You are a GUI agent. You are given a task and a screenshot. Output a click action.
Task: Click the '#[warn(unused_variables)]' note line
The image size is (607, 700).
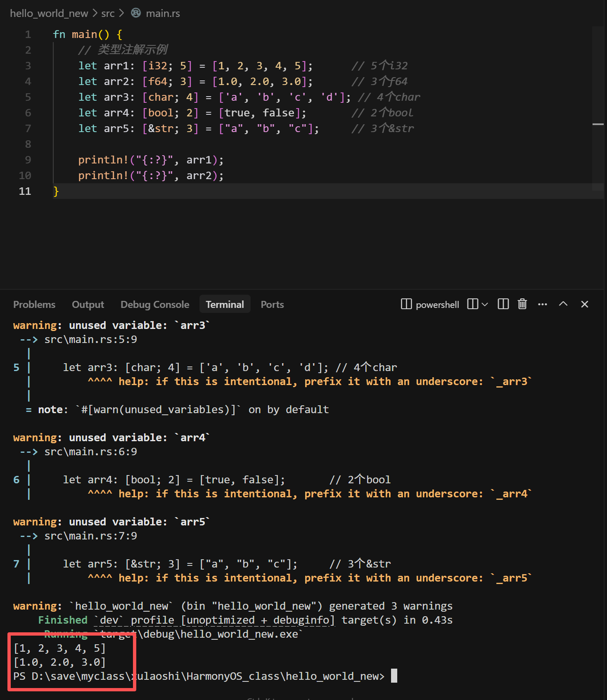[x=178, y=409]
